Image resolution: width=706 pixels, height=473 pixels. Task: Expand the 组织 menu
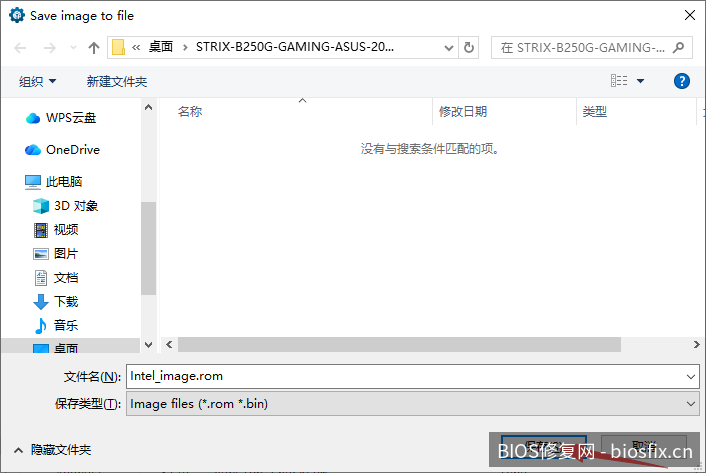[38, 81]
